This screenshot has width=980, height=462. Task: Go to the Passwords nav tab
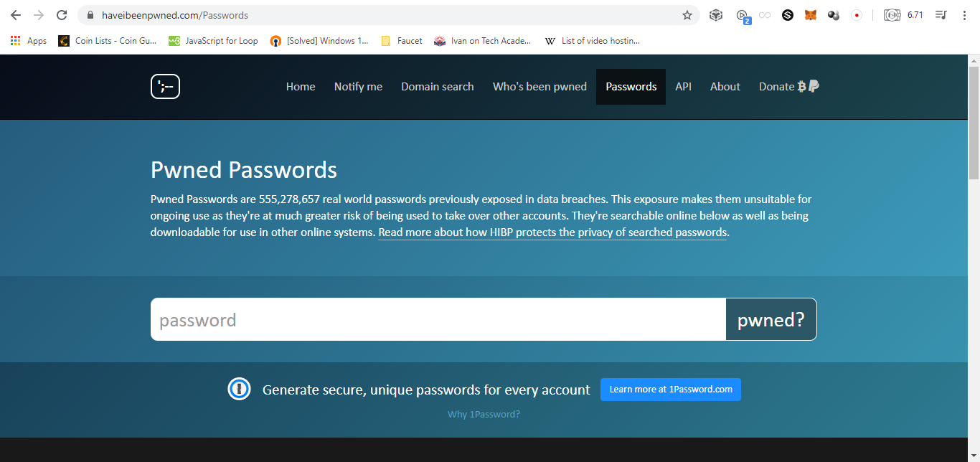point(631,87)
